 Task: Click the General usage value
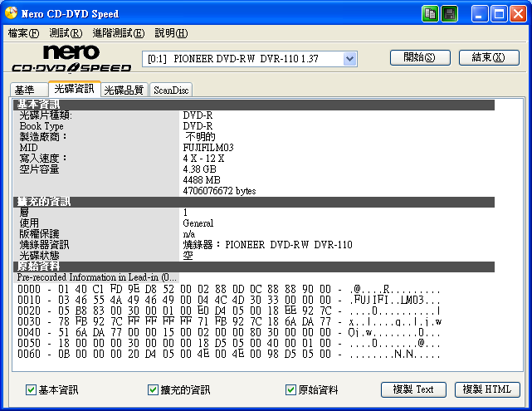[198, 223]
